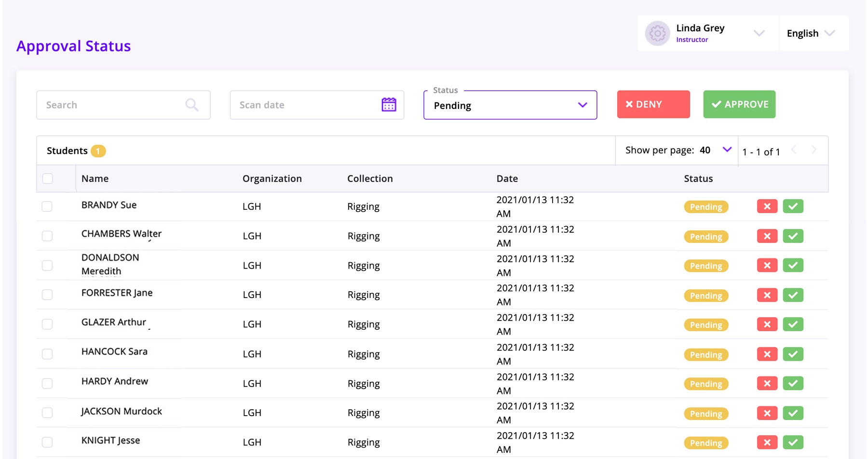Toggle the select-all checkbox in table header
Screen dimensions: 868x459
[48, 178]
